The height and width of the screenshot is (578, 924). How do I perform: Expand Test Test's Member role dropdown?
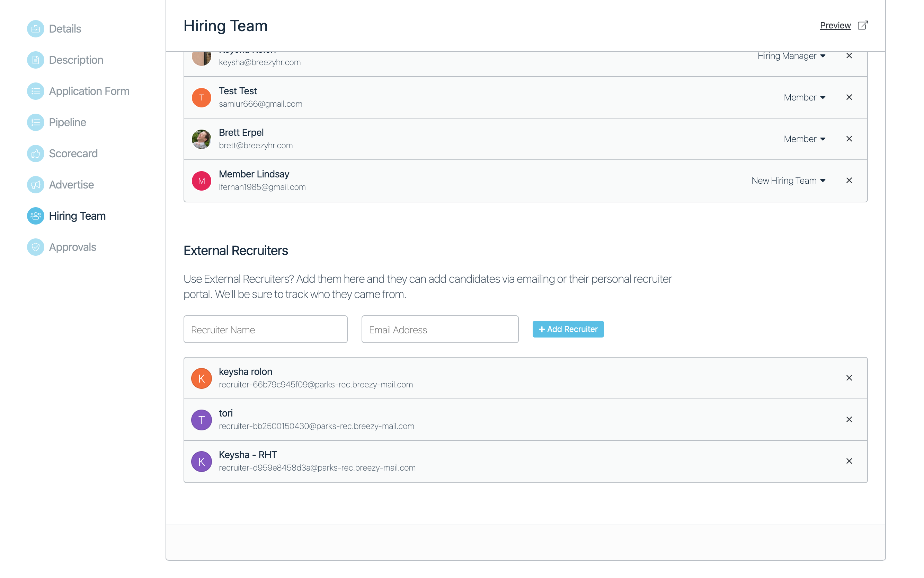pyautogui.click(x=804, y=97)
